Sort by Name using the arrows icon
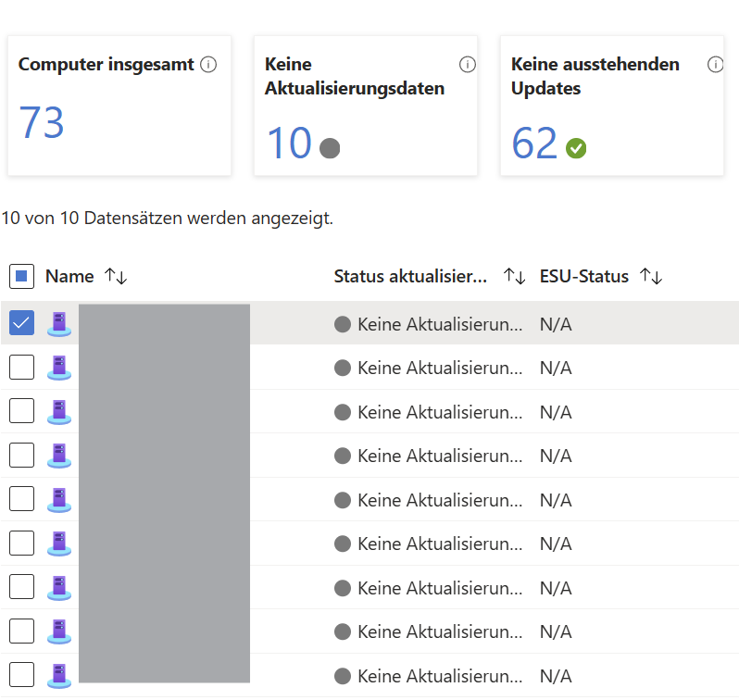The height and width of the screenshot is (700, 739). pyautogui.click(x=116, y=276)
